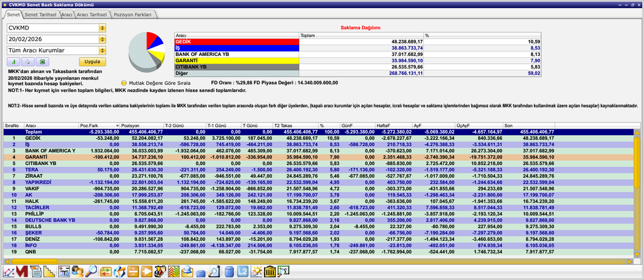Open the 20/02/2026 date dropdown

[x=103, y=39]
